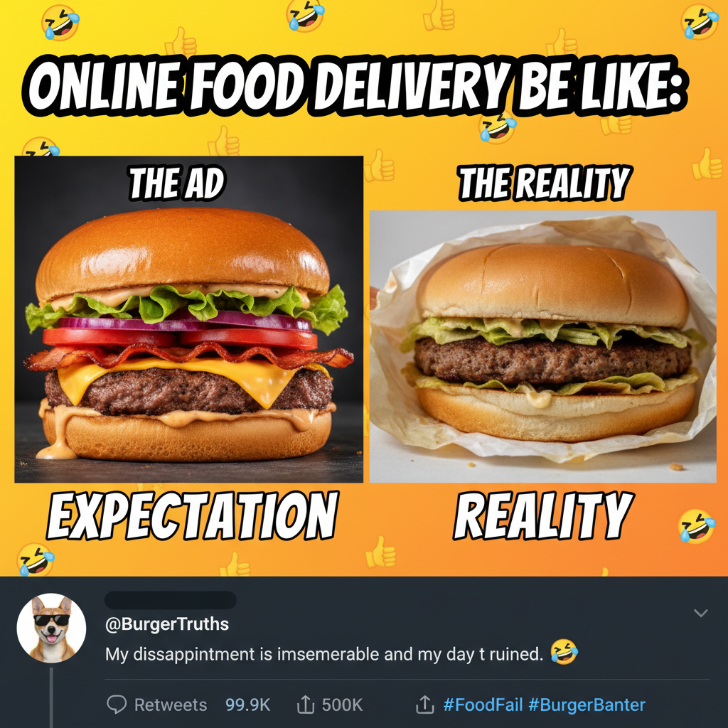Click the 500K share count
This screenshot has height=728, width=728.
point(342,705)
